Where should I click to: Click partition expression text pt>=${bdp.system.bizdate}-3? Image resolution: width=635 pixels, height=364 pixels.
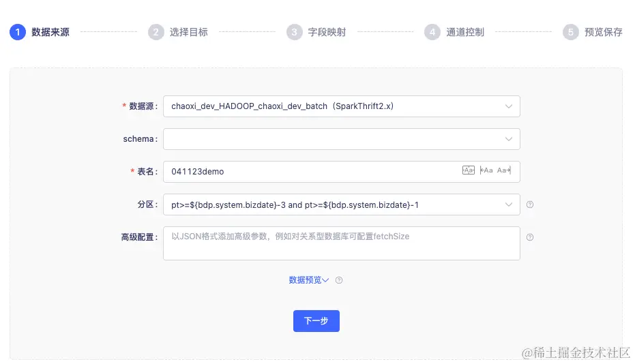228,205
